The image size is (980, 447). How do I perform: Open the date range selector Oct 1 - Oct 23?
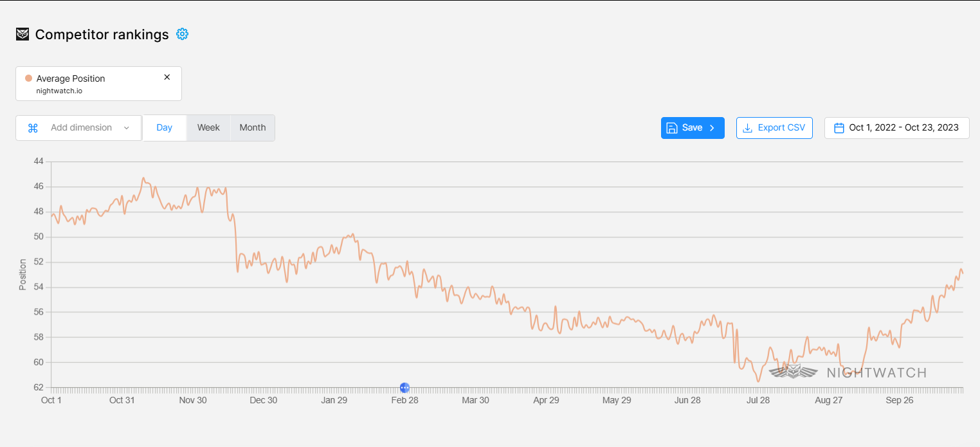coord(896,127)
